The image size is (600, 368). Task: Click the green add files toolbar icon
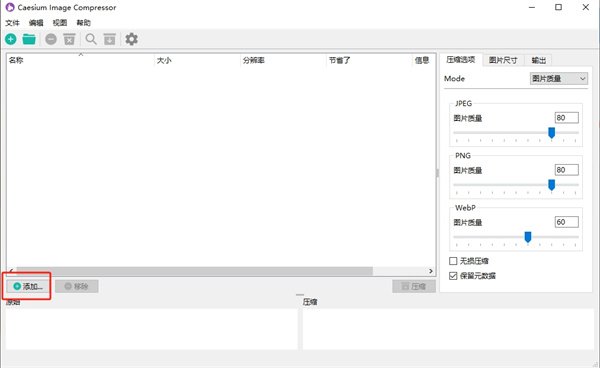[x=11, y=39]
